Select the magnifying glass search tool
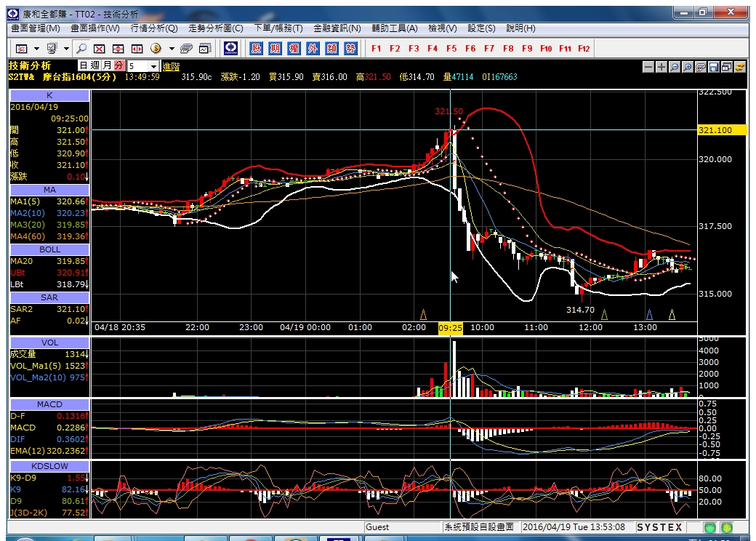This screenshot has width=756, height=541. 81,48
